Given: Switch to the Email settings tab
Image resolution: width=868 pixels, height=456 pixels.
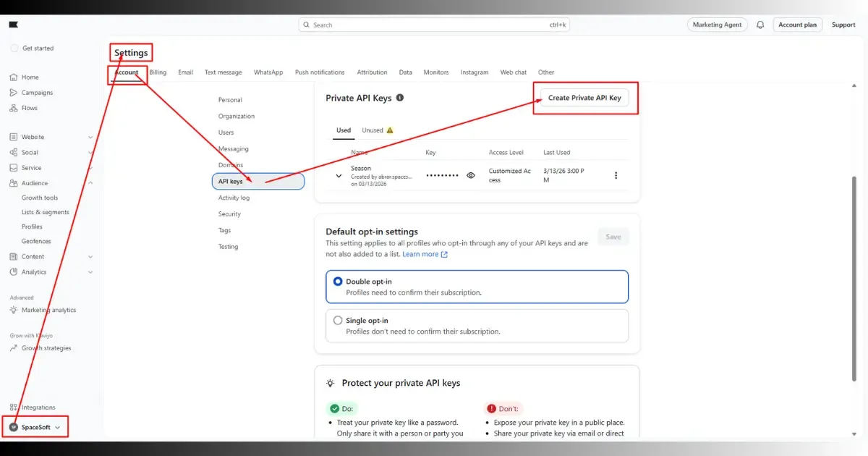Looking at the screenshot, I should [x=186, y=72].
